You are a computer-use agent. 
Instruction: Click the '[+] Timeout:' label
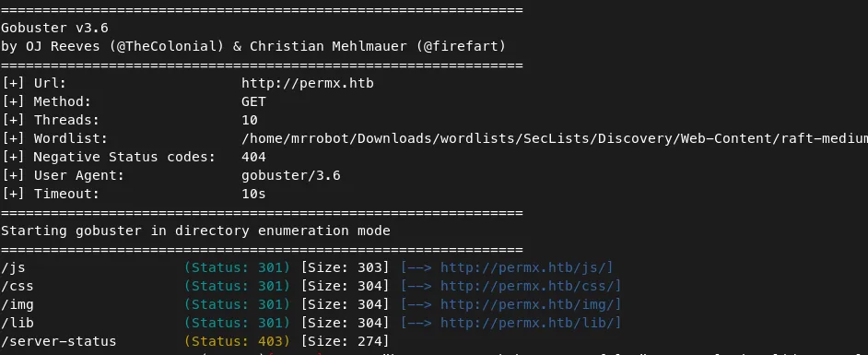[x=51, y=194]
